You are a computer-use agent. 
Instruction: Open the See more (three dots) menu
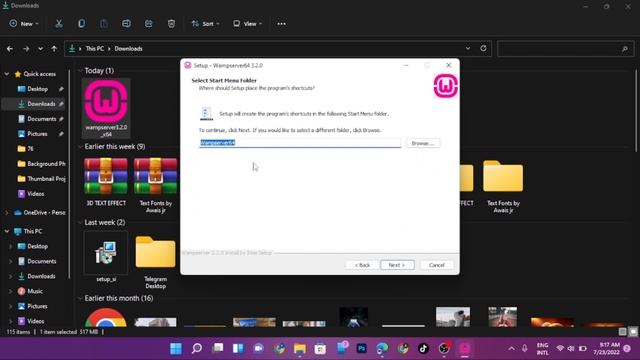[x=281, y=24]
